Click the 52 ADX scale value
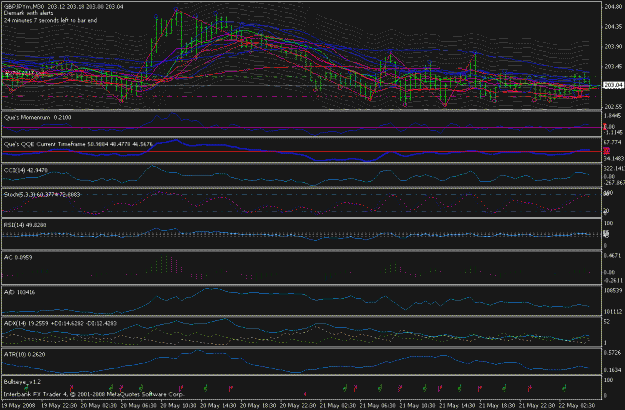The image size is (625, 410). (x=607, y=322)
